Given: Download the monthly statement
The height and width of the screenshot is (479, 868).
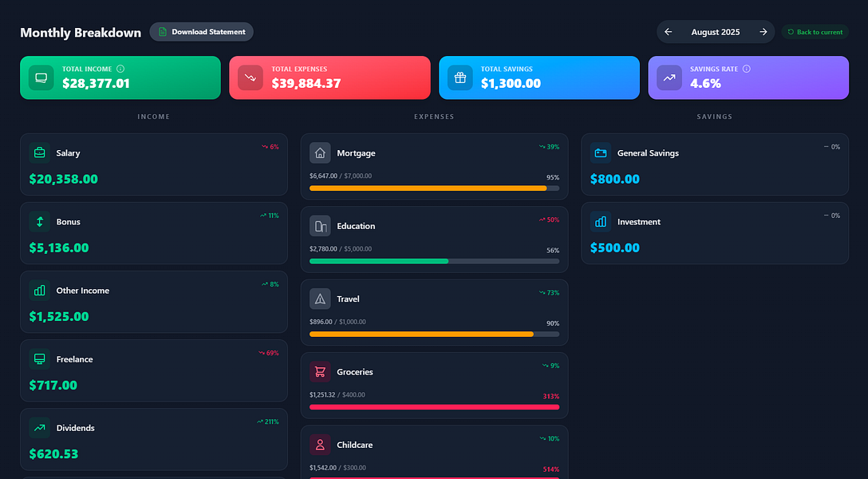Looking at the screenshot, I should coord(202,32).
